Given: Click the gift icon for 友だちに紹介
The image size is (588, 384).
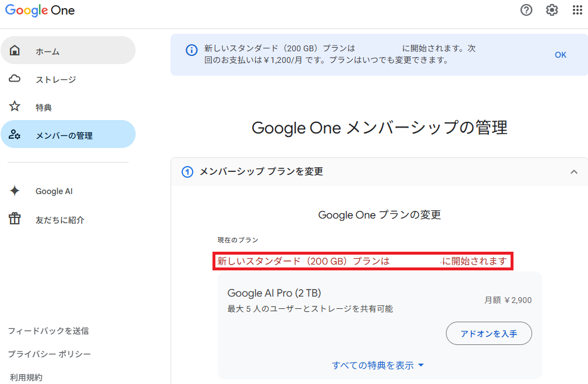Looking at the screenshot, I should tap(15, 219).
